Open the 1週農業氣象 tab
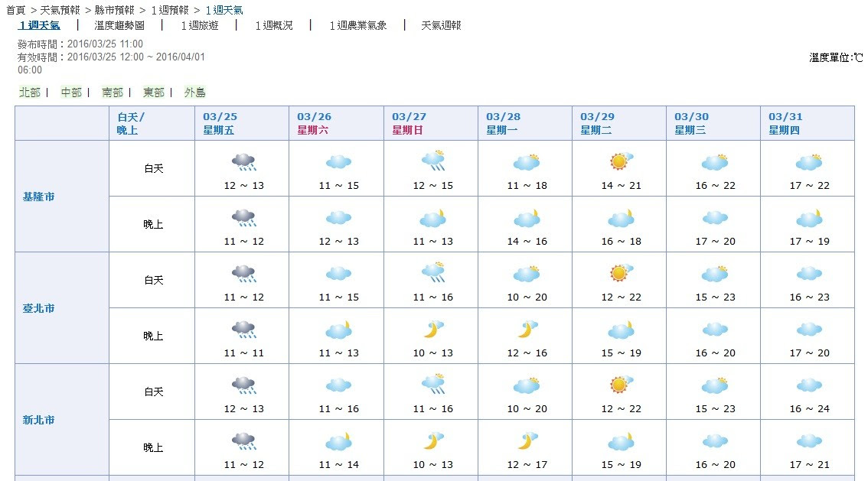Image resolution: width=868 pixels, height=481 pixels. point(357,25)
